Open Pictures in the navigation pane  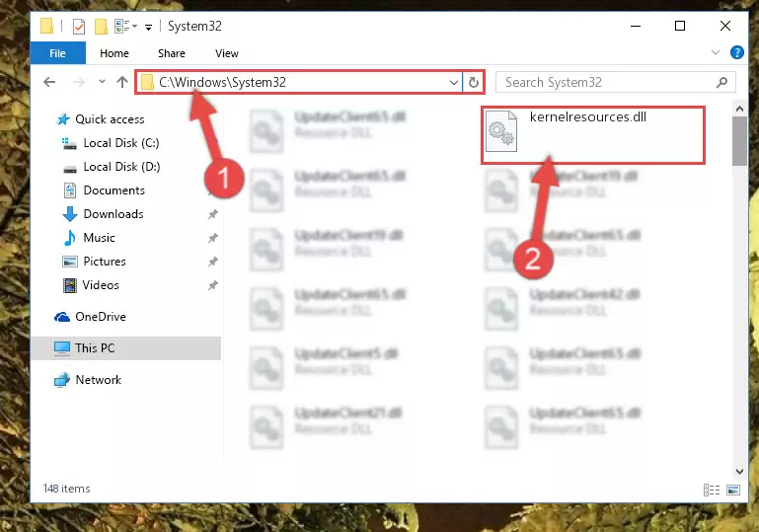[105, 262]
